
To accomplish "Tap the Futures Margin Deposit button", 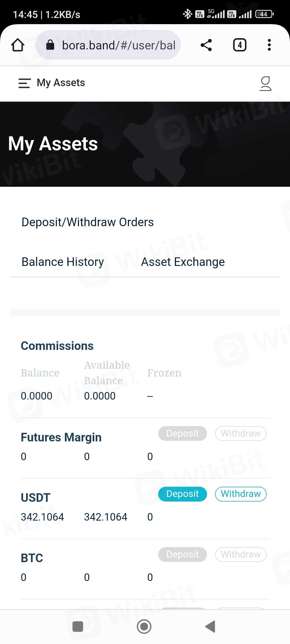I will 183,433.
